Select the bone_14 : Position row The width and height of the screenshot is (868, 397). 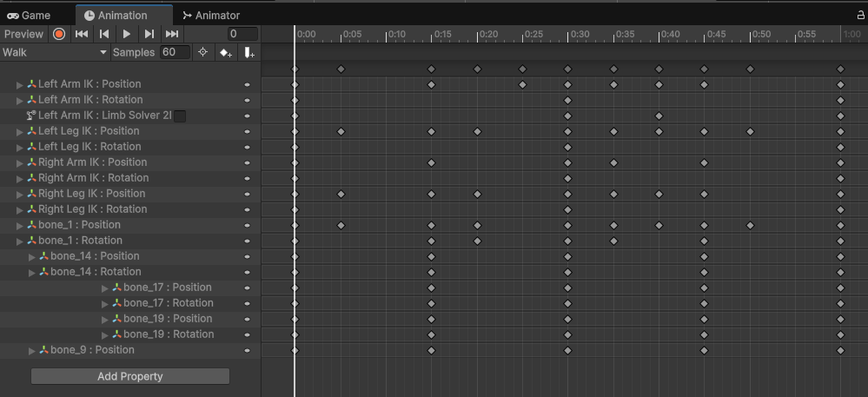coord(130,255)
